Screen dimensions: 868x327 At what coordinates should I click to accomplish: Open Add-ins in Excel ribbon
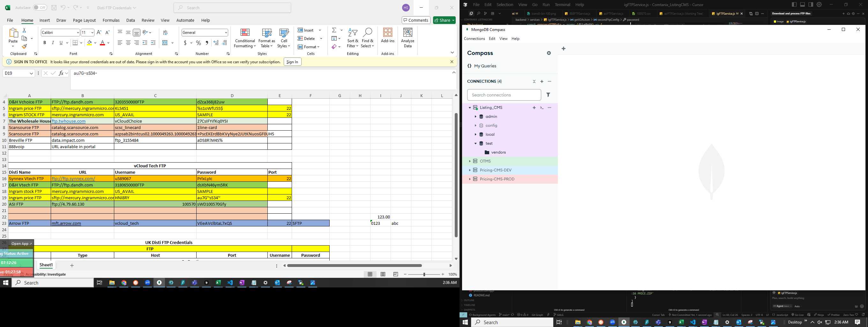387,35
